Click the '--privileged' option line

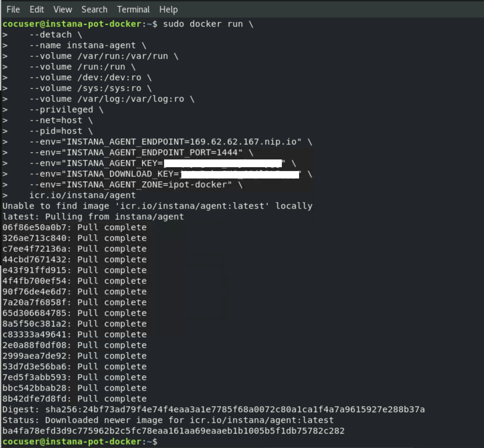[66, 110]
